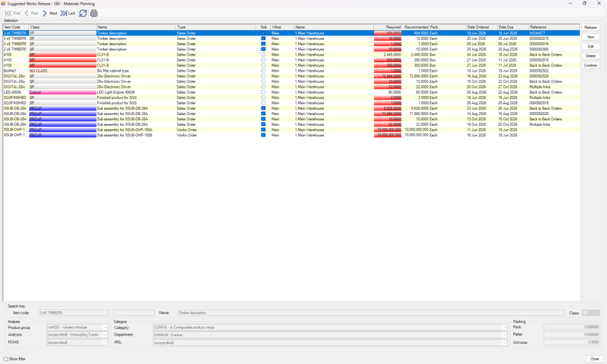Open the Product group dropdown

[x=104, y=327]
